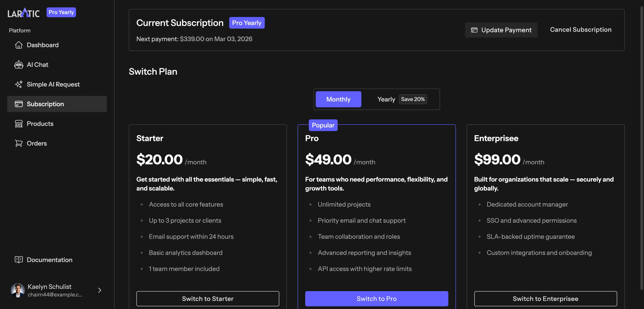The image size is (644, 309).
Task: Expand the user menu chevron
Action: [x=100, y=290]
